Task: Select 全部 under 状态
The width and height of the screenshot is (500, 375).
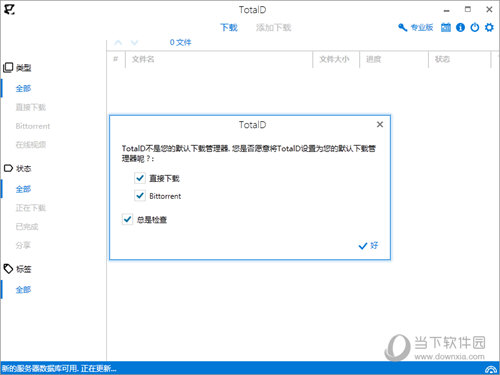Action: 23,189
